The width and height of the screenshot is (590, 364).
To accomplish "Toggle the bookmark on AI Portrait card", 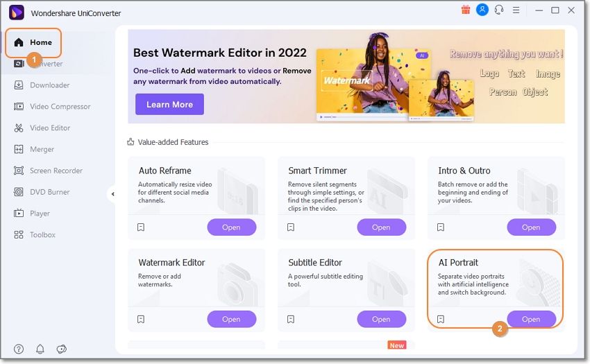I will pyautogui.click(x=441, y=320).
